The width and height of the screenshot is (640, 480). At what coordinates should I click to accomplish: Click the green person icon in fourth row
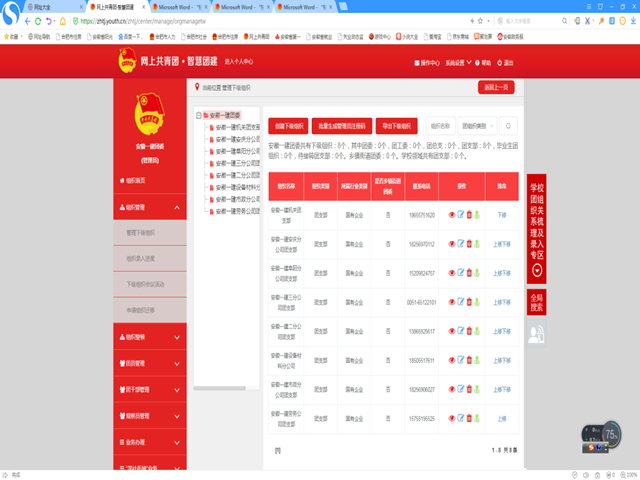coord(477,299)
